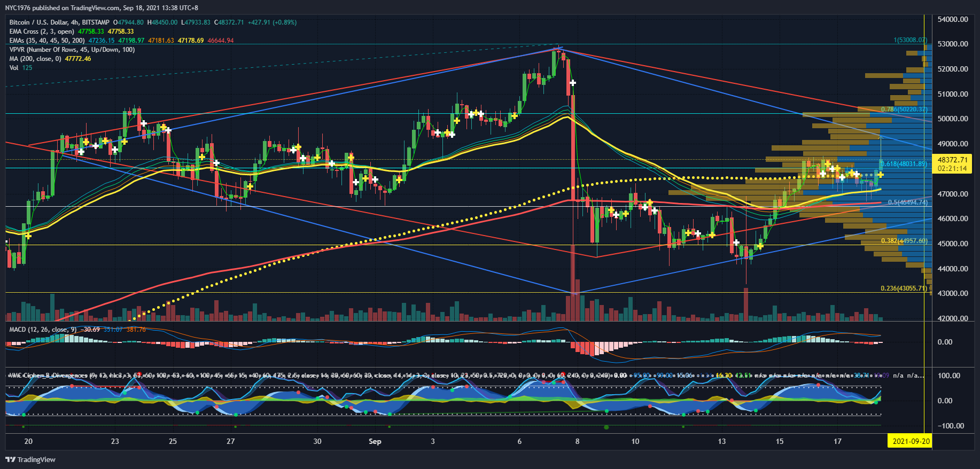The width and height of the screenshot is (980, 469).
Task: Click the 100.00 label on the VMC Cipher axis
Action: coord(949,376)
